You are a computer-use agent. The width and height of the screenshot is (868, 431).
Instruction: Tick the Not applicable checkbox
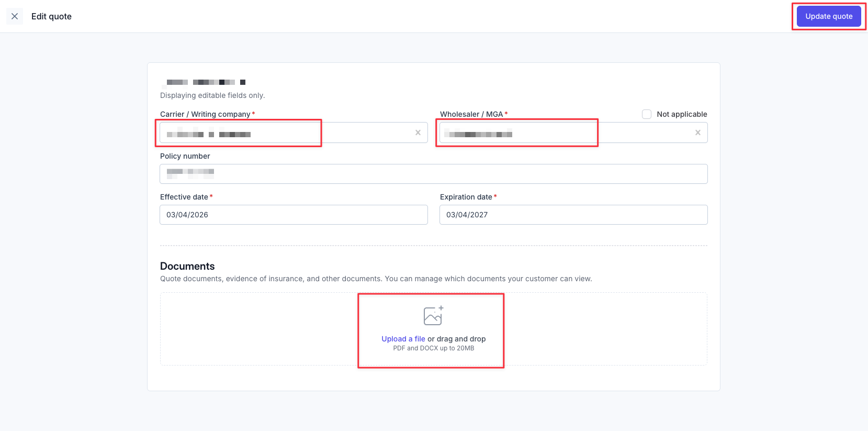click(647, 114)
